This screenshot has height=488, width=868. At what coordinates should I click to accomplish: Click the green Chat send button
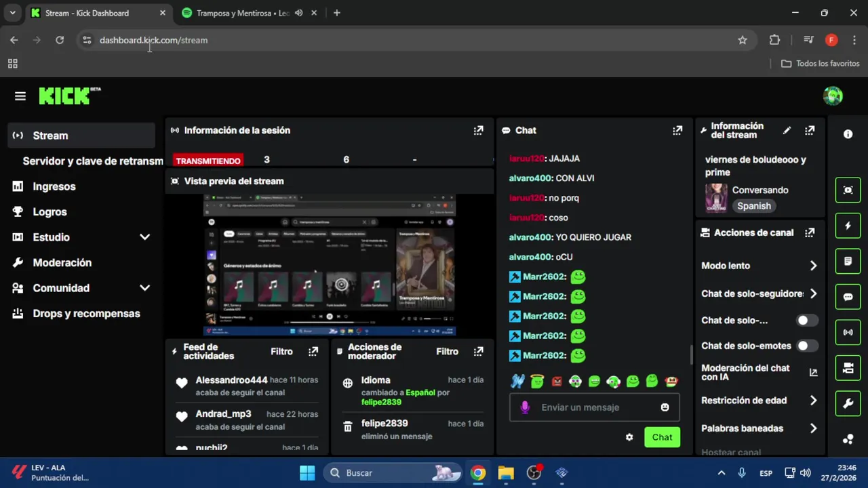pyautogui.click(x=662, y=437)
